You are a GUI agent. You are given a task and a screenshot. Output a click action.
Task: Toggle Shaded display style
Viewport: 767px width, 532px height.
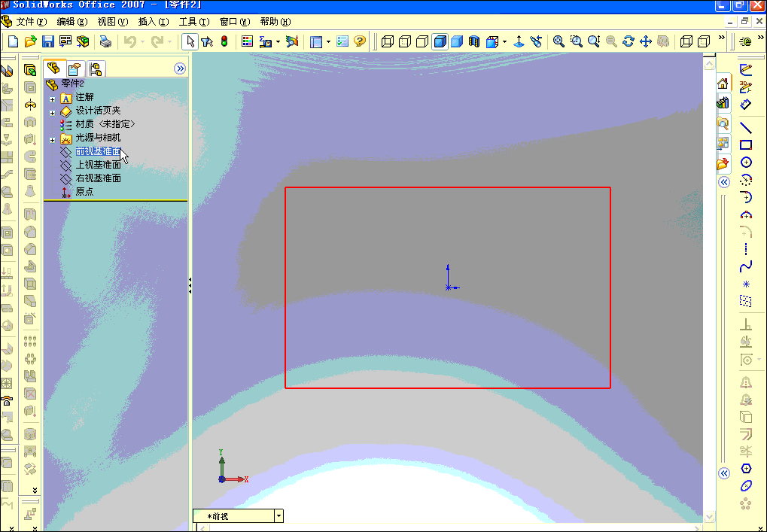pos(457,41)
